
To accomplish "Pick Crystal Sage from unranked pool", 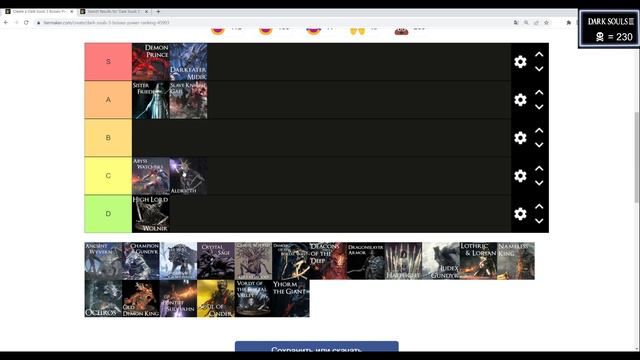I will (216, 261).
